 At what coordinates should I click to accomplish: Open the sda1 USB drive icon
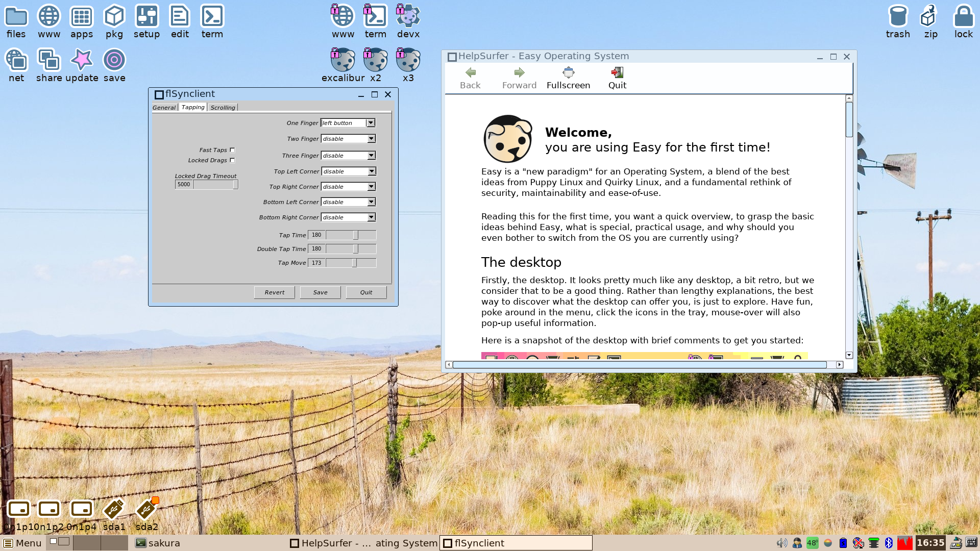pos(114,514)
